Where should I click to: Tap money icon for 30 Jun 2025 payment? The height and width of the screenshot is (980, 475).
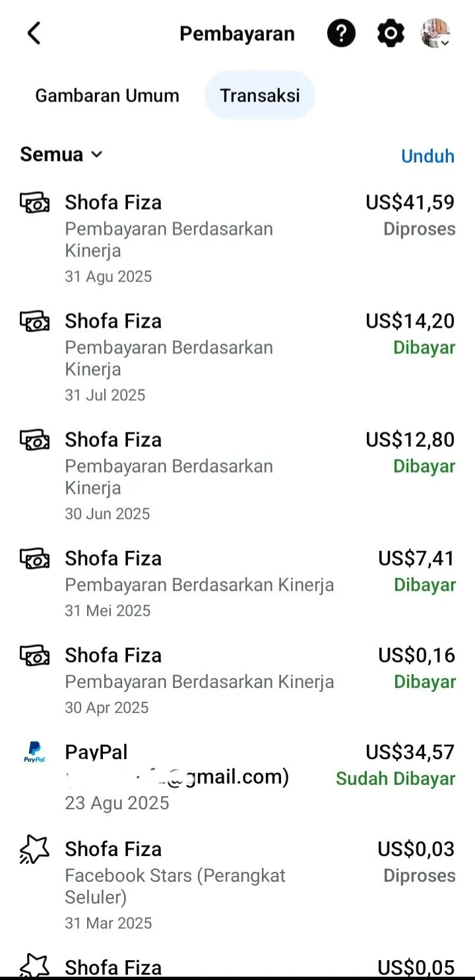[x=35, y=440]
